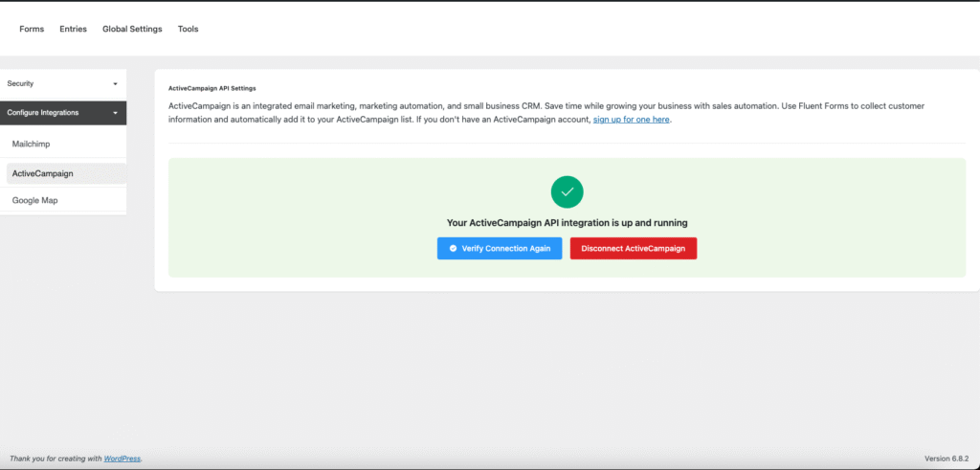Select the Security sidebar label
The image size is (980, 470).
click(20, 84)
